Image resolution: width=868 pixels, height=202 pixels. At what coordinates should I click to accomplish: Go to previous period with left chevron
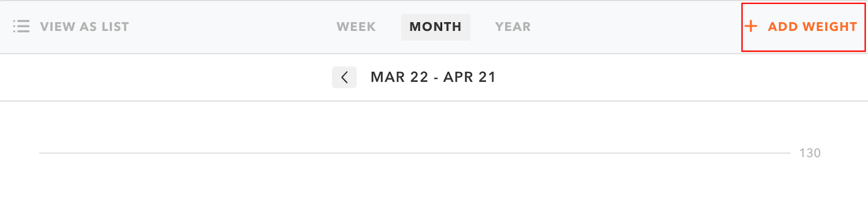click(x=344, y=78)
